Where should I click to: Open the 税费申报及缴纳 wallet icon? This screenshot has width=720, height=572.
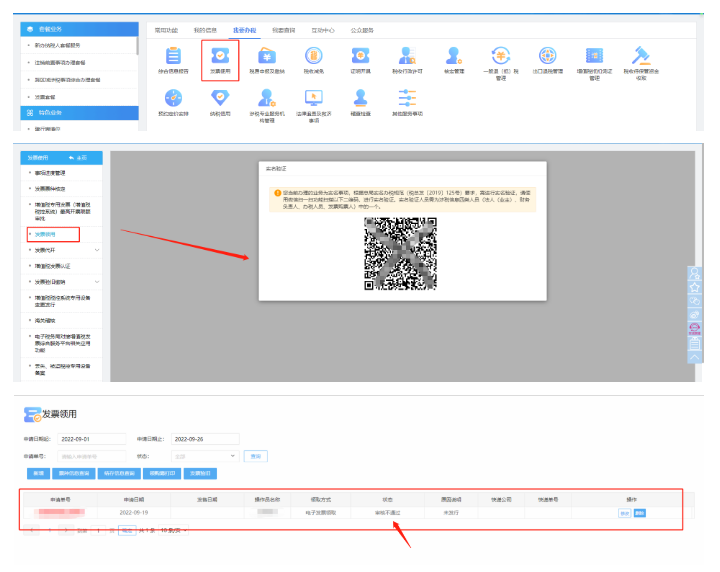pos(267,56)
